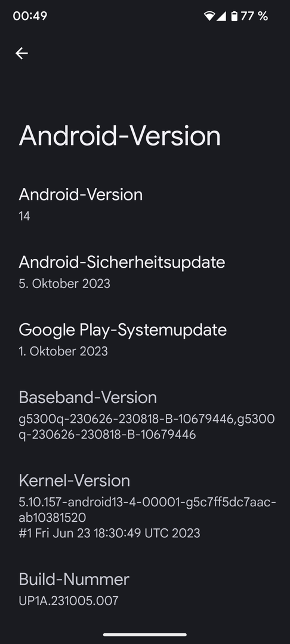290x644 pixels.
Task: Tap the back arrow icon
Action: (x=21, y=53)
